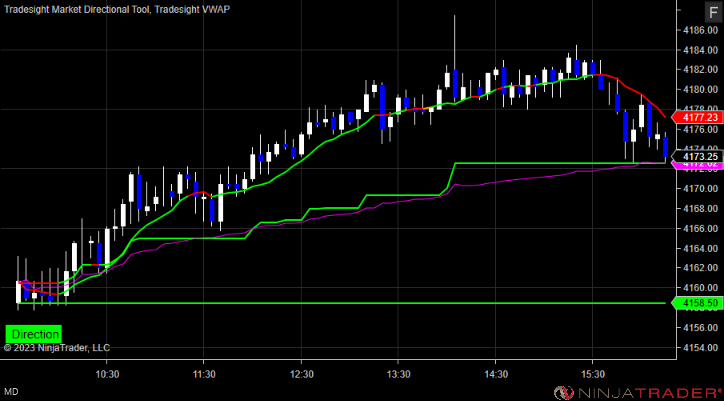Click the 4166.00 price axis label

click(x=700, y=228)
